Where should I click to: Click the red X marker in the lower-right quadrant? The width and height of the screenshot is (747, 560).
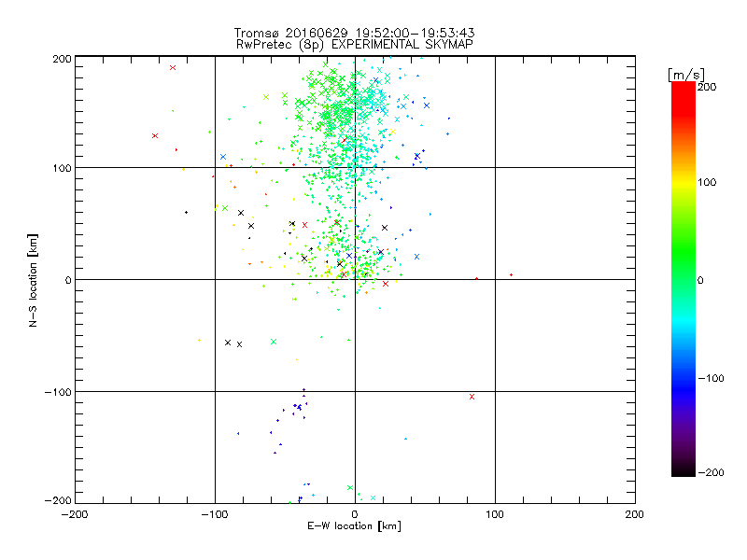click(x=472, y=397)
